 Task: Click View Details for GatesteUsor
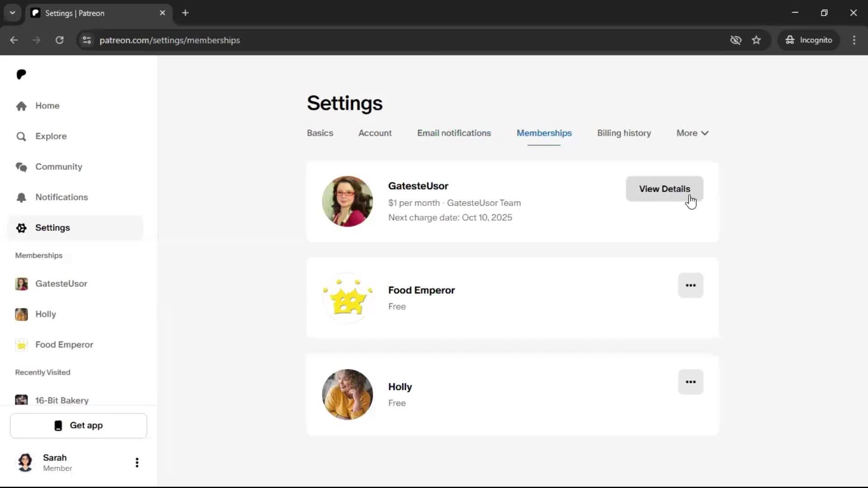(x=664, y=189)
